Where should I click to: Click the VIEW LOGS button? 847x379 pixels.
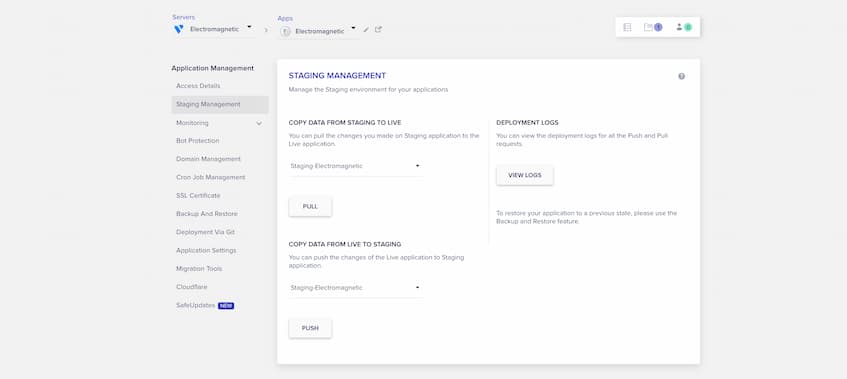525,175
